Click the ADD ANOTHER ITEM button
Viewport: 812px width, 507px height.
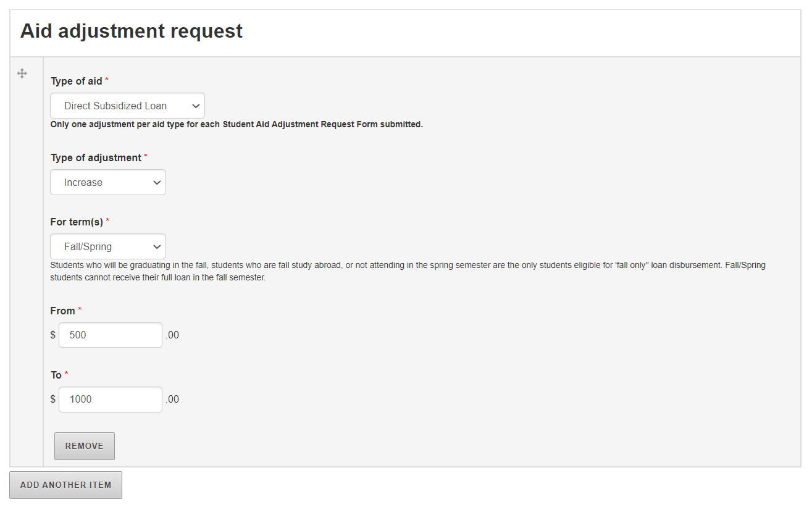[x=65, y=485]
